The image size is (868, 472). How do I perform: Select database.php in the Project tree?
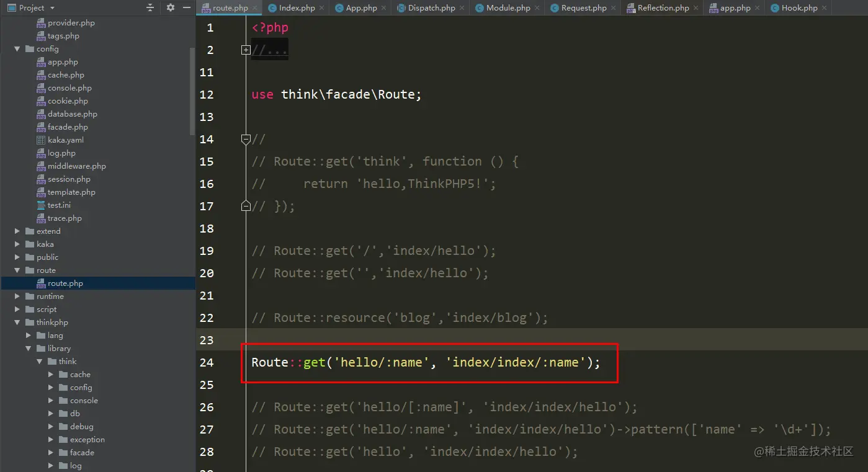[x=73, y=114]
